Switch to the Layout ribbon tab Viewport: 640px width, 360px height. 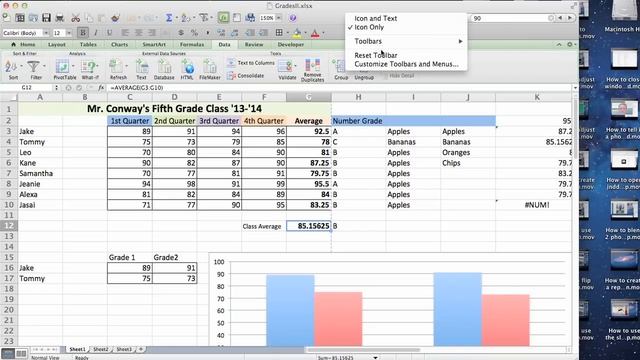(x=57, y=44)
